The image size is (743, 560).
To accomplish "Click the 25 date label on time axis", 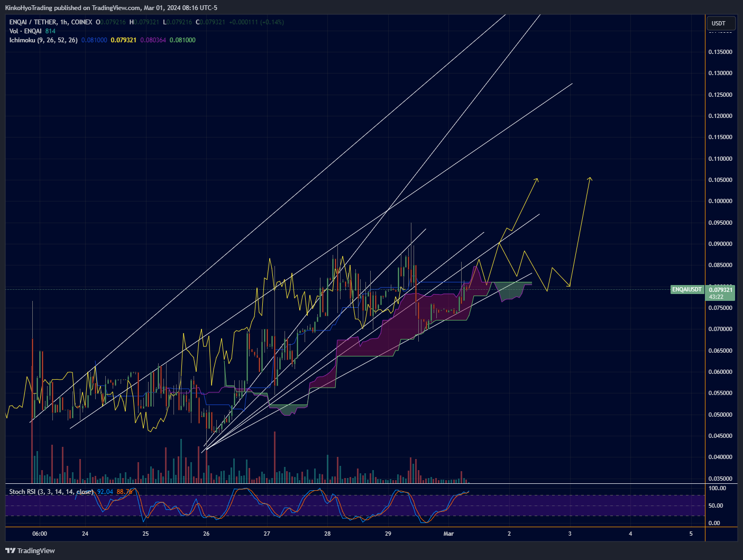I will (x=146, y=534).
